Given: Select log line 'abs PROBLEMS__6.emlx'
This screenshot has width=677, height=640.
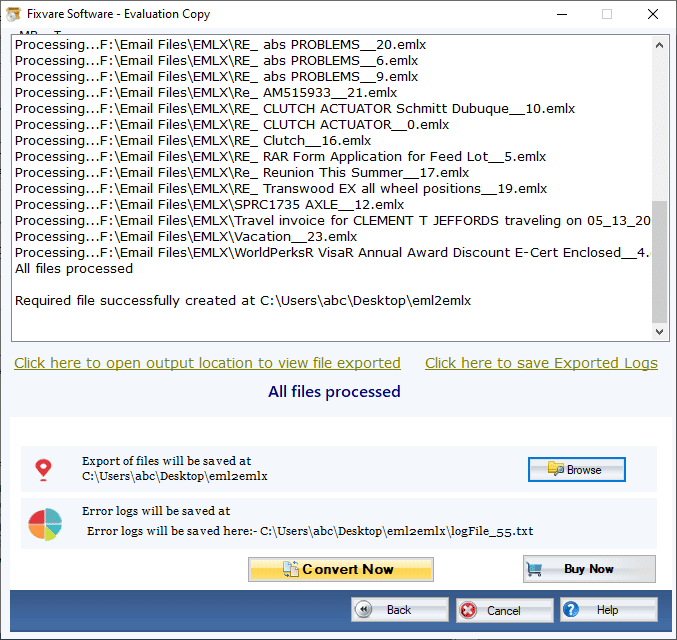Looking at the screenshot, I should (x=216, y=60).
